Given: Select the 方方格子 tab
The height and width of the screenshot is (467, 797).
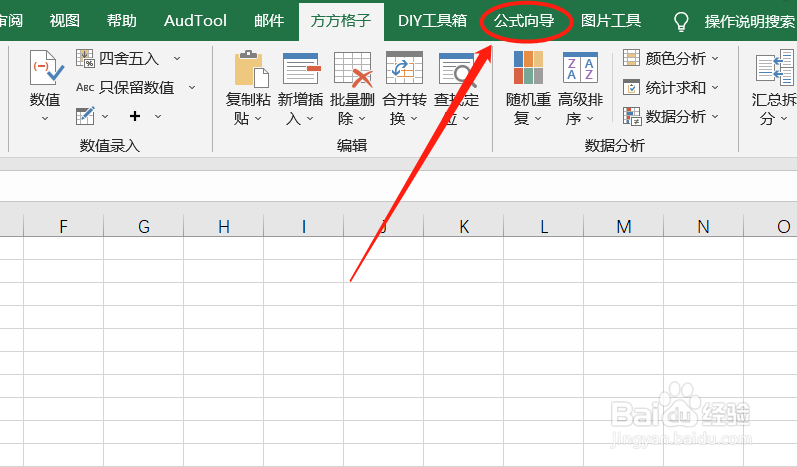Looking at the screenshot, I should pyautogui.click(x=341, y=21).
